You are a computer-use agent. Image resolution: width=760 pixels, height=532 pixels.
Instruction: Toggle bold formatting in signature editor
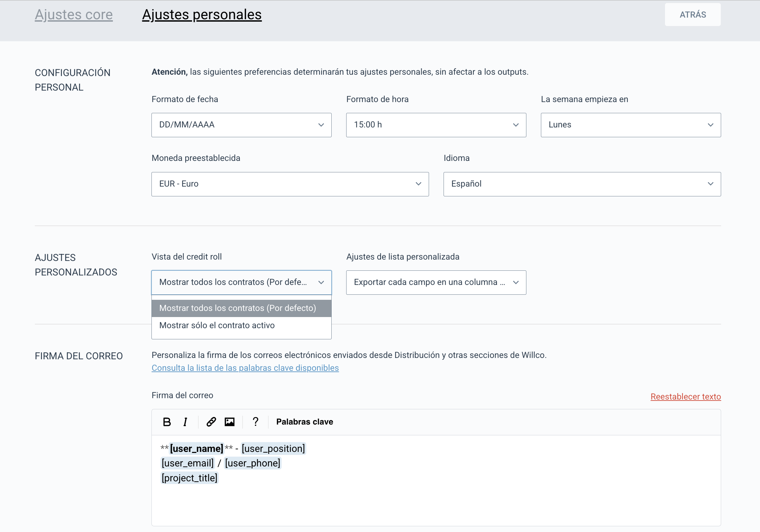[x=167, y=422]
